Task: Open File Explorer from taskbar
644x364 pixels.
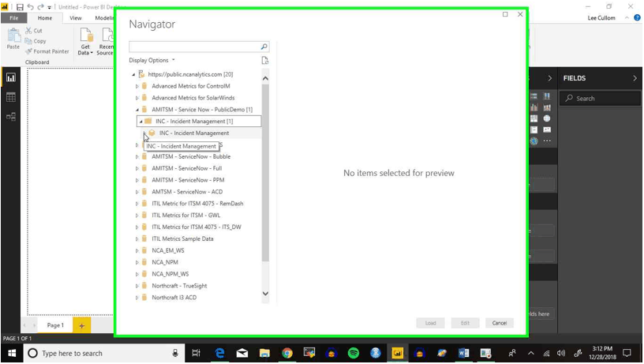Action: coord(264,353)
